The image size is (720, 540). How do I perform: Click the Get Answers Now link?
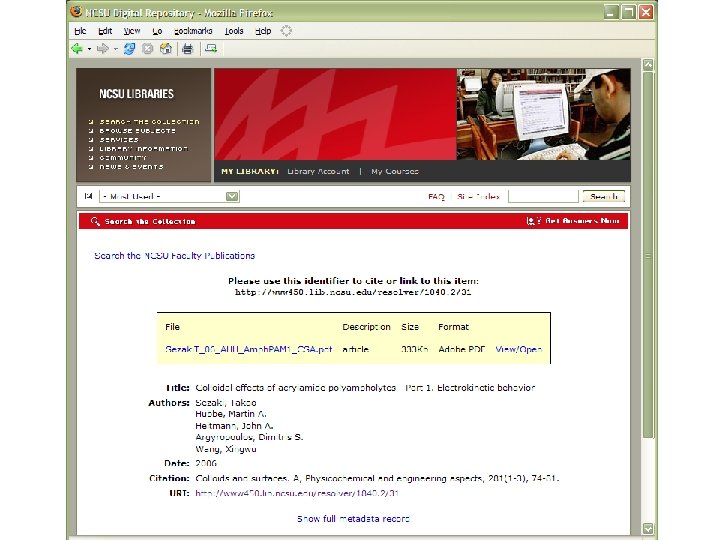pos(582,221)
